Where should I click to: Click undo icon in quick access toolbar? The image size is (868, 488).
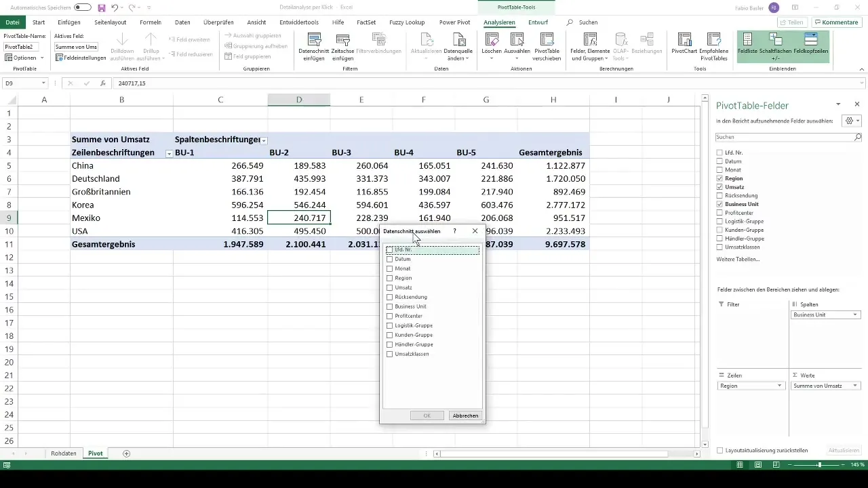point(115,7)
